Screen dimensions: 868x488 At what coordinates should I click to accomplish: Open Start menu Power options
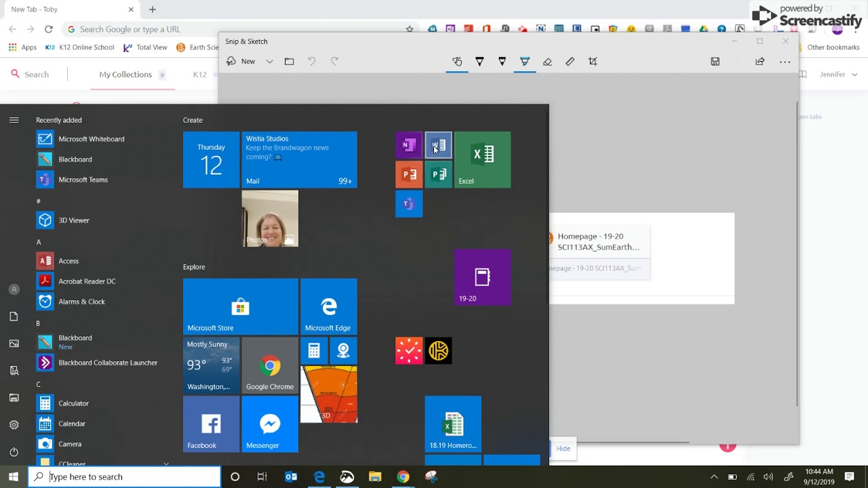pos(14,452)
